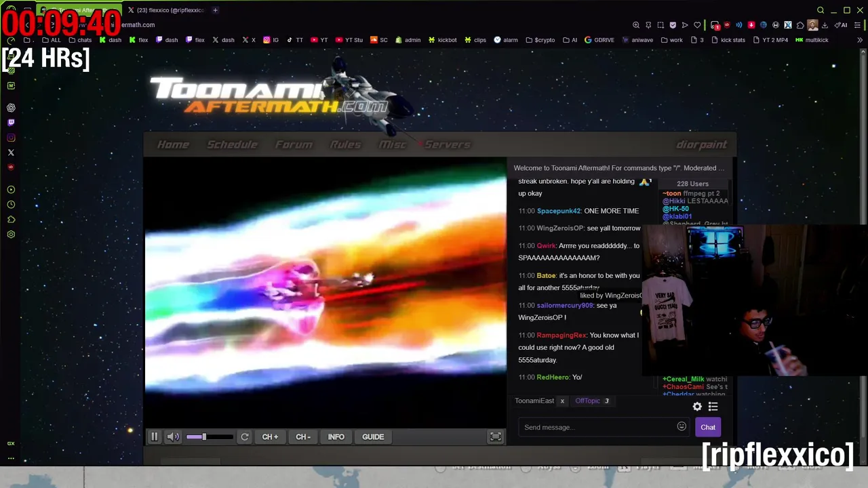The image size is (868, 488).
Task: Go to next channel with CH +
Action: point(270,437)
